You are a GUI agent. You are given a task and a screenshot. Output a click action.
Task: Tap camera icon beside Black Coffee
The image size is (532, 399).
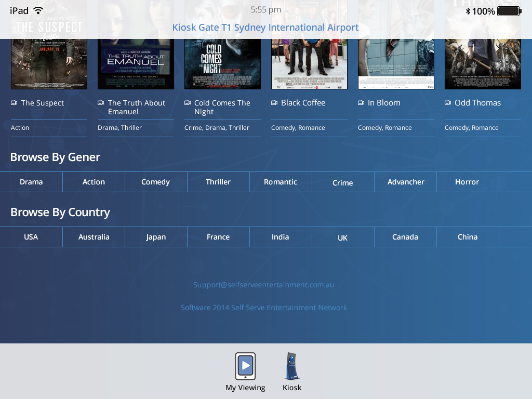[x=274, y=102]
